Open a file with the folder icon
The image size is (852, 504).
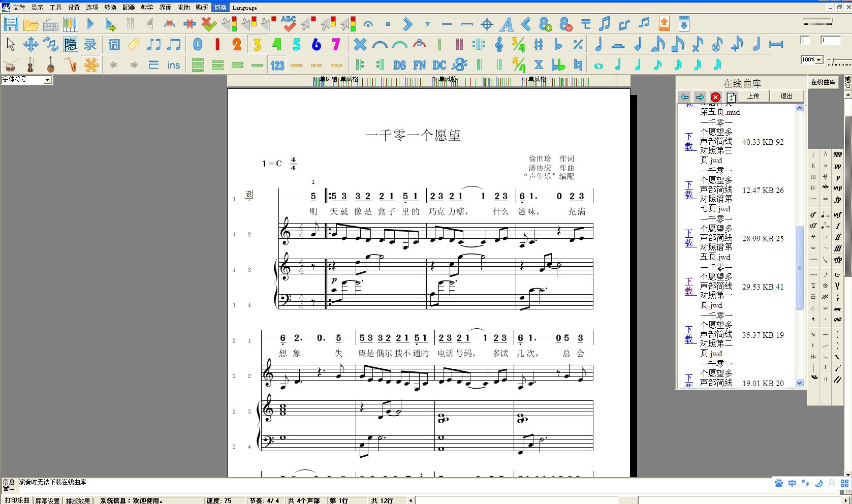point(30,24)
